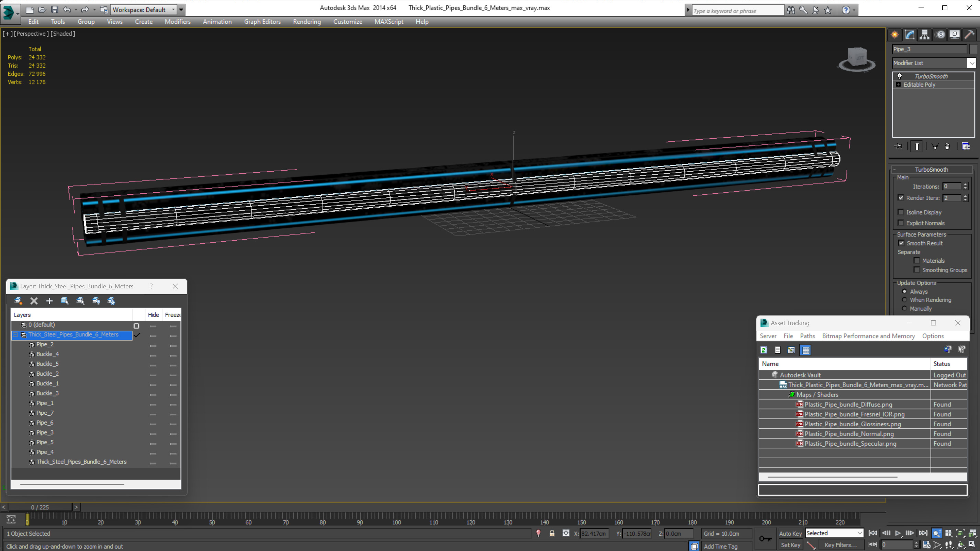980x551 pixels.
Task: Click the Layer dialog horizontal scrollbar
Action: click(x=72, y=484)
